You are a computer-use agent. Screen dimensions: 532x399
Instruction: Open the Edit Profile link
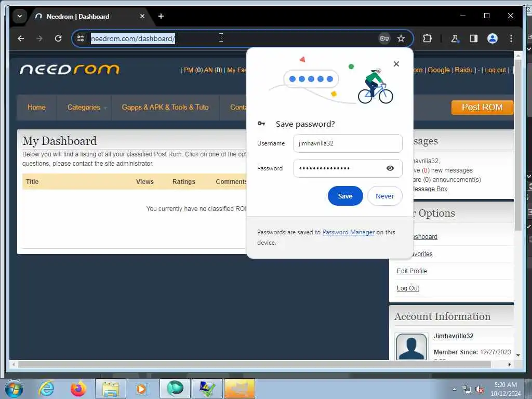pyautogui.click(x=412, y=271)
